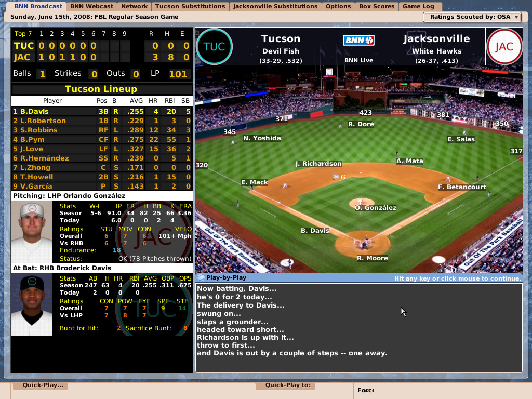This screenshot has width=532, height=399.
Task: Click the date line 'Sunday, June 15th, 2008'
Action: click(x=95, y=17)
